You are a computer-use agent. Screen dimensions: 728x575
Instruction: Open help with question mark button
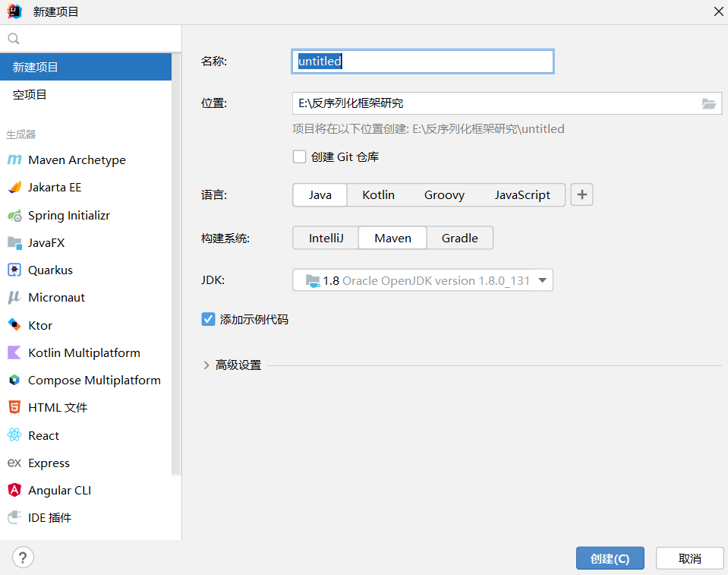click(x=23, y=558)
